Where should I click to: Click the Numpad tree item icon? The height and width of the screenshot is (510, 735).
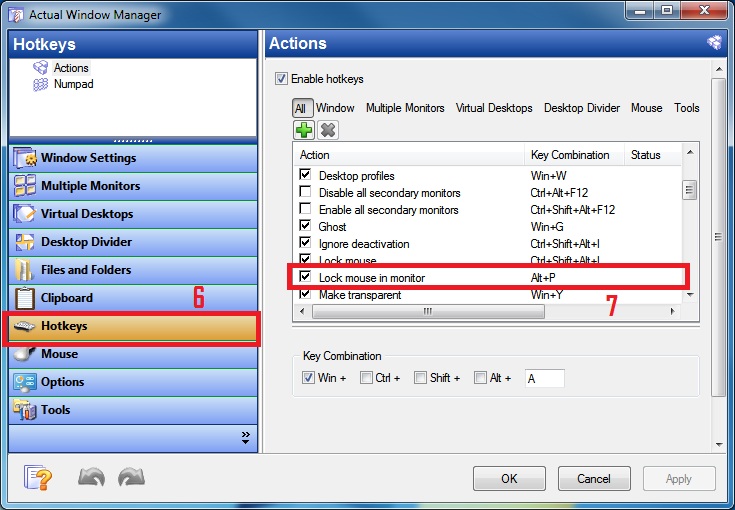pos(41,84)
